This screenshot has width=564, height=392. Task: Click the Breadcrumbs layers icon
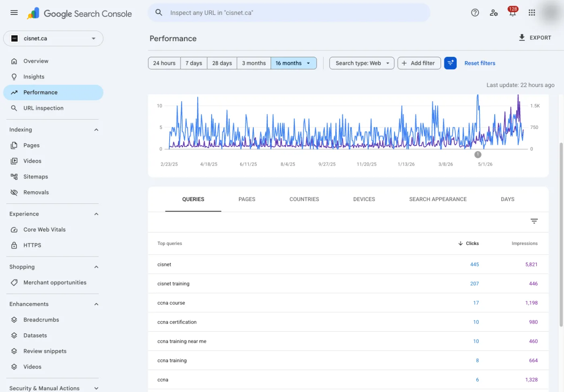(14, 320)
